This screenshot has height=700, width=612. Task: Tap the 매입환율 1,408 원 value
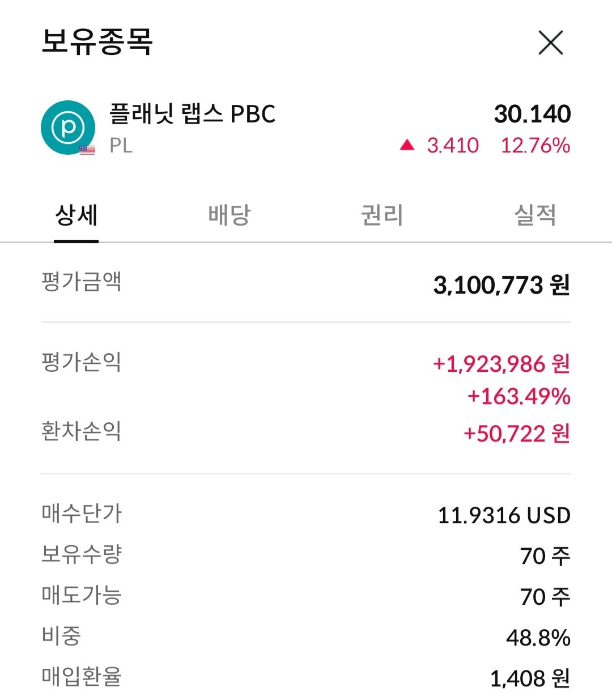coord(529,678)
